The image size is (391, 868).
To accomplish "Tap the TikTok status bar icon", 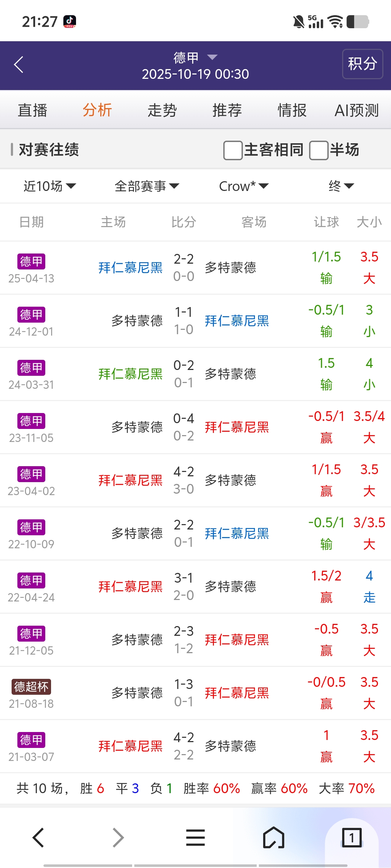I will [70, 22].
